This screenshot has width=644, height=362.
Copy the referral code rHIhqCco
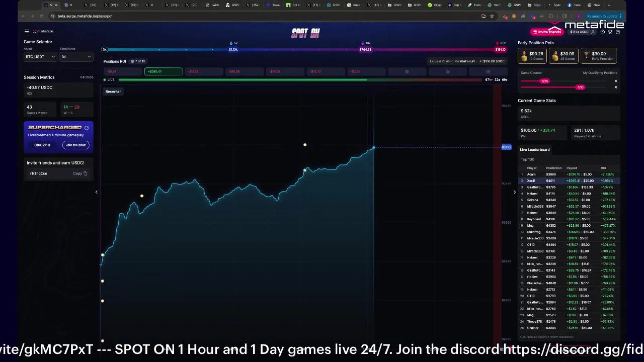pos(80,173)
